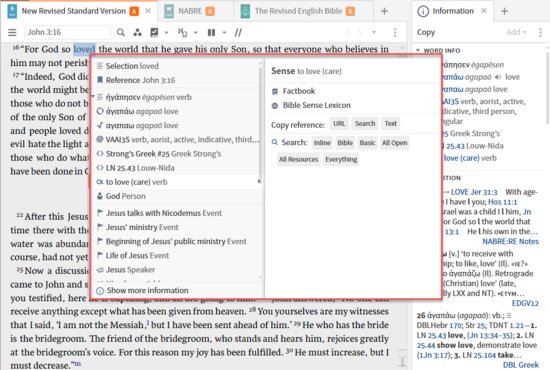Click the flag icon for Jesus' ministry Event
The height and width of the screenshot is (370, 550).
pyautogui.click(x=100, y=227)
